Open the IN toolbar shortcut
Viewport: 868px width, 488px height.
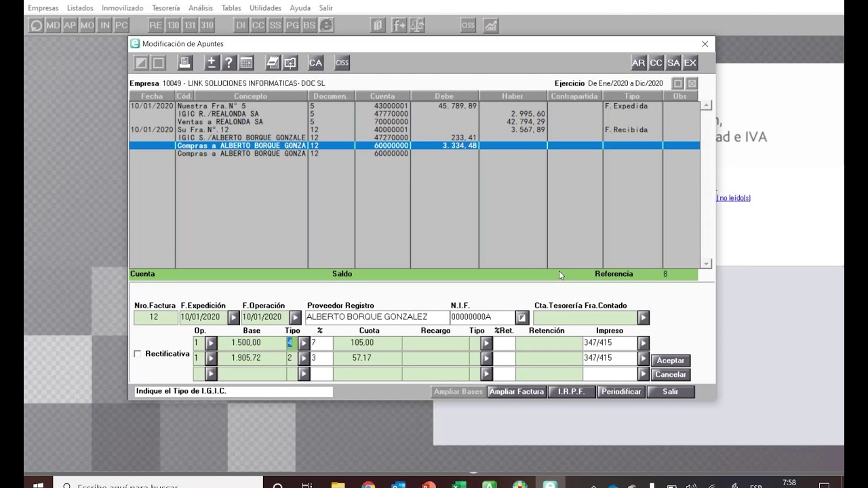(104, 26)
